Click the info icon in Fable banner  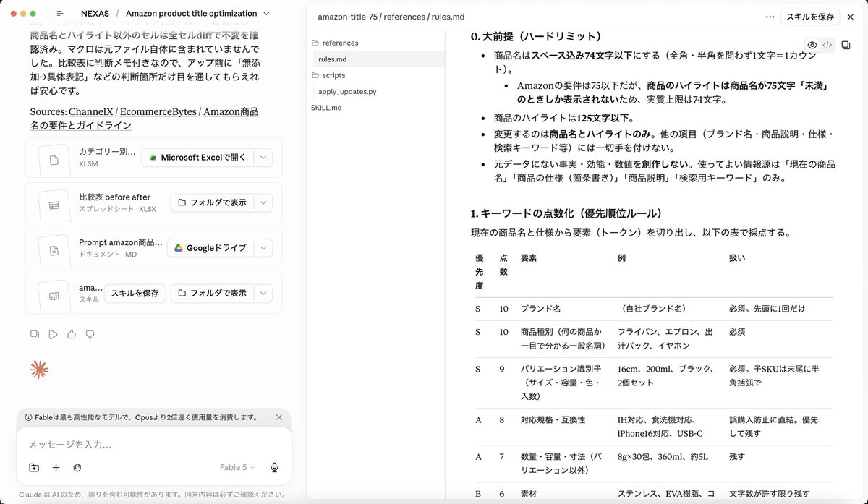pos(28,417)
